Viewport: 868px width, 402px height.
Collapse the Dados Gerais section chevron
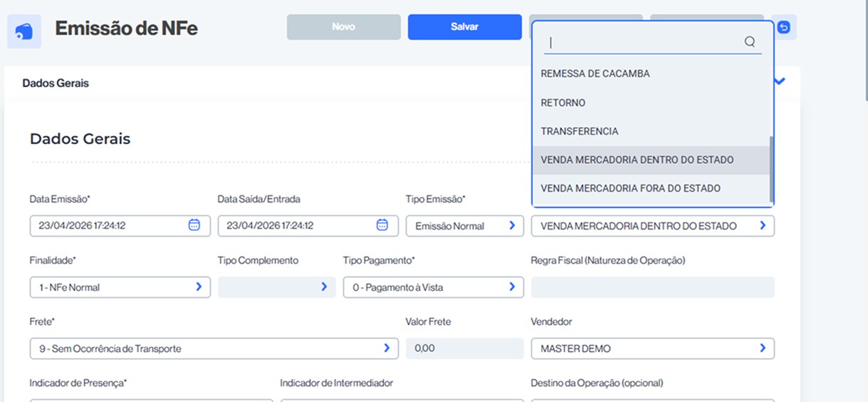pos(780,82)
